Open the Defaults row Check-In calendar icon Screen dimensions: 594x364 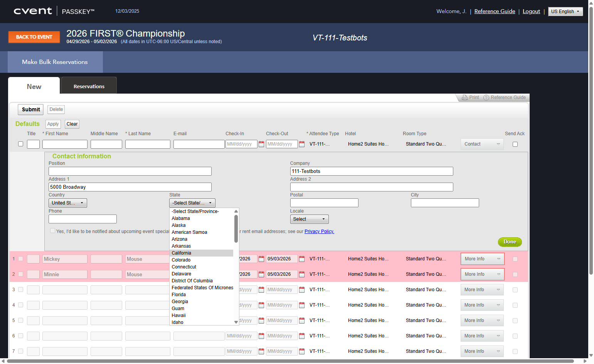coord(261,144)
